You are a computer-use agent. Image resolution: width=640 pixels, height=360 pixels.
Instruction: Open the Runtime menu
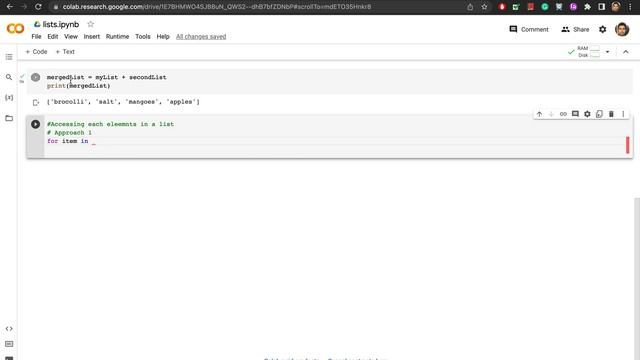118,37
